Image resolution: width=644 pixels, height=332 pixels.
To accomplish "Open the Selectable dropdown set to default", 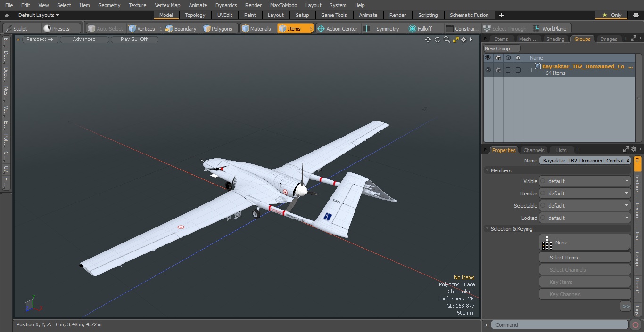I will pyautogui.click(x=585, y=206).
